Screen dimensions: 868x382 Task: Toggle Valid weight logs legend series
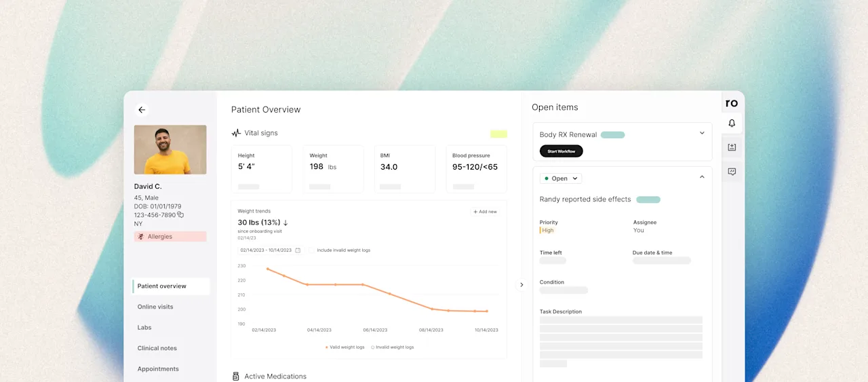coord(344,347)
